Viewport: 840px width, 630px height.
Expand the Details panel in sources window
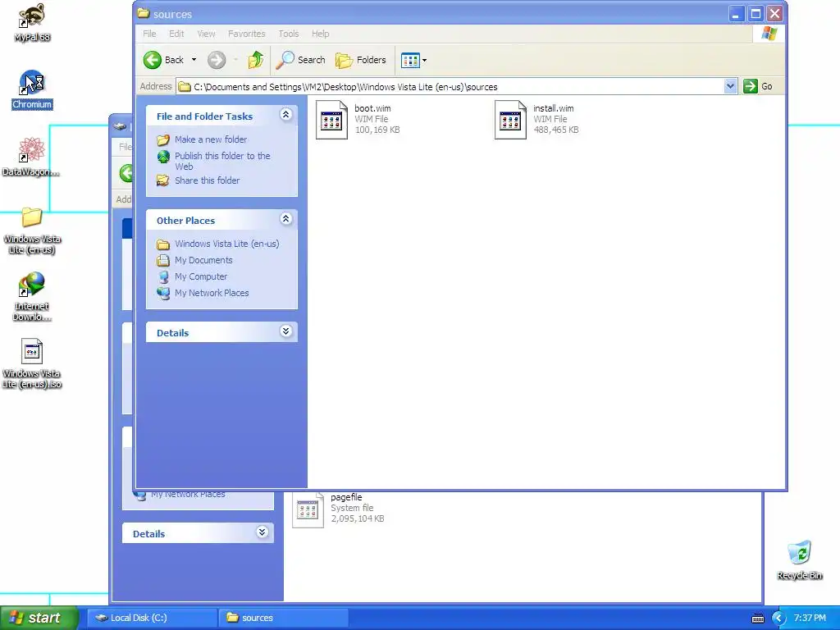click(286, 331)
